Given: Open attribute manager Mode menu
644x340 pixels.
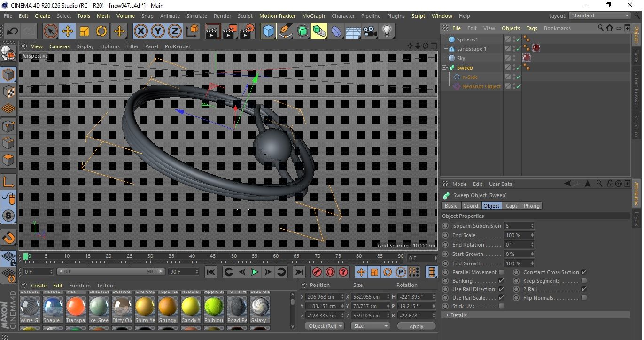Looking at the screenshot, I should coord(459,184).
